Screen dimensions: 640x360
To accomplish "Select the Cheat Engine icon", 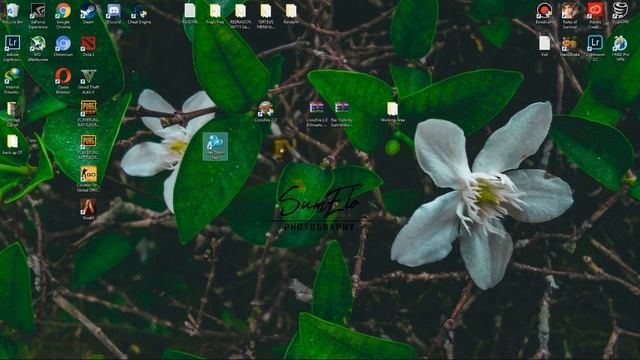I will pos(139,13).
